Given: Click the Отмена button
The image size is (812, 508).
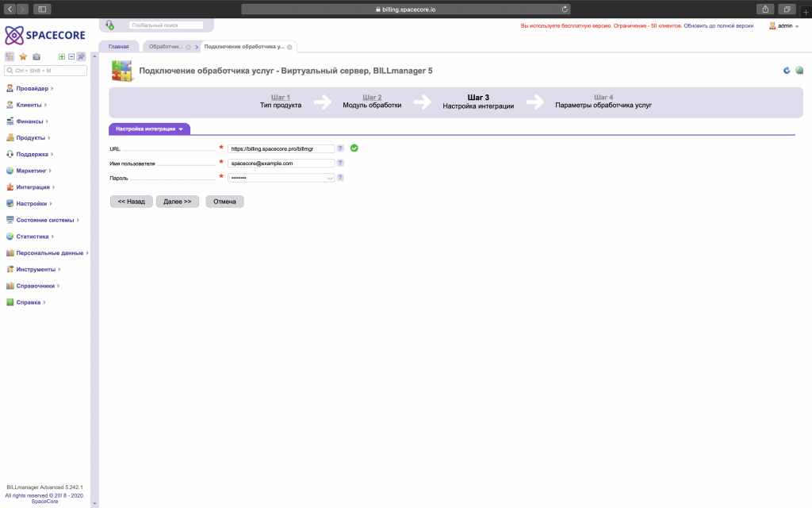Looking at the screenshot, I should tap(224, 202).
